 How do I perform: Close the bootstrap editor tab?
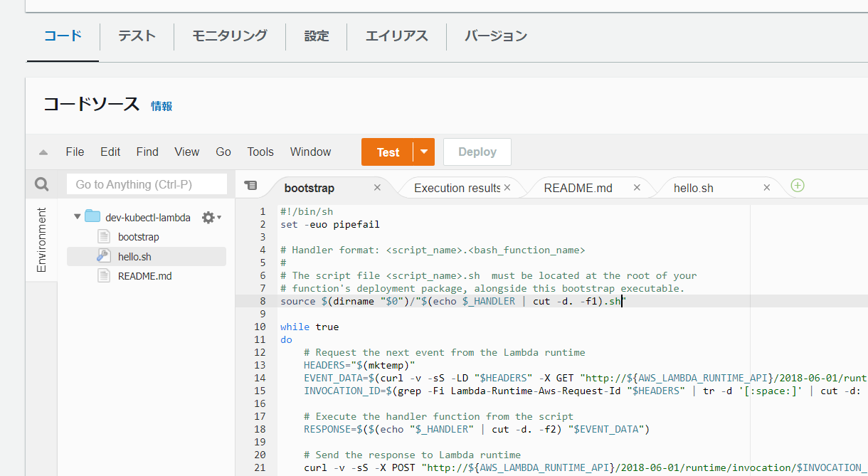[377, 188]
